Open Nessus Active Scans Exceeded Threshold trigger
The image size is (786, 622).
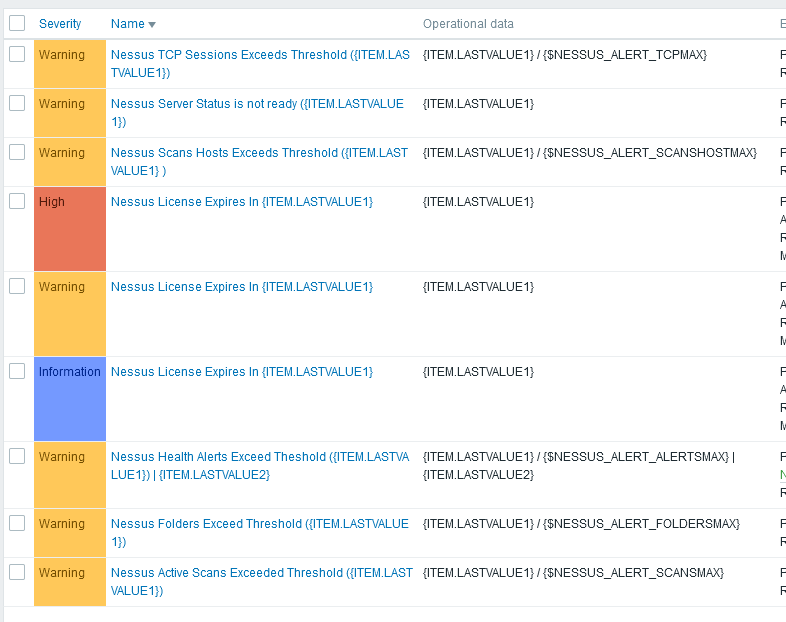(262, 582)
